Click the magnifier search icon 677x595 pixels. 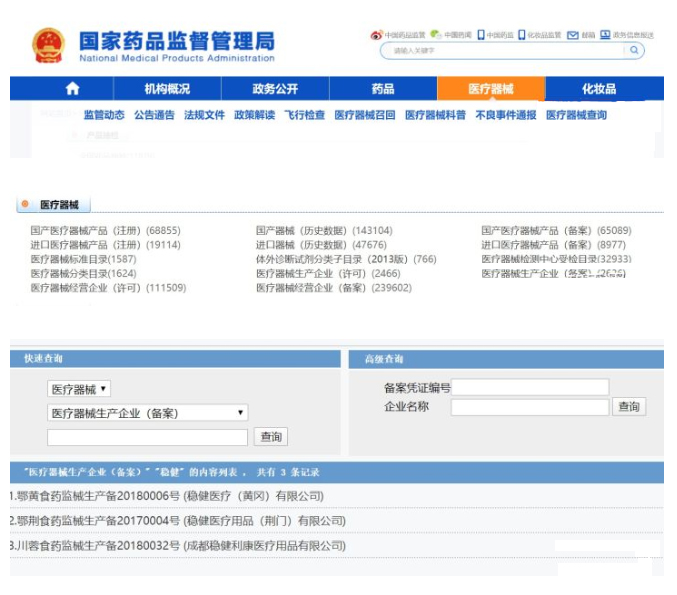tap(634, 50)
